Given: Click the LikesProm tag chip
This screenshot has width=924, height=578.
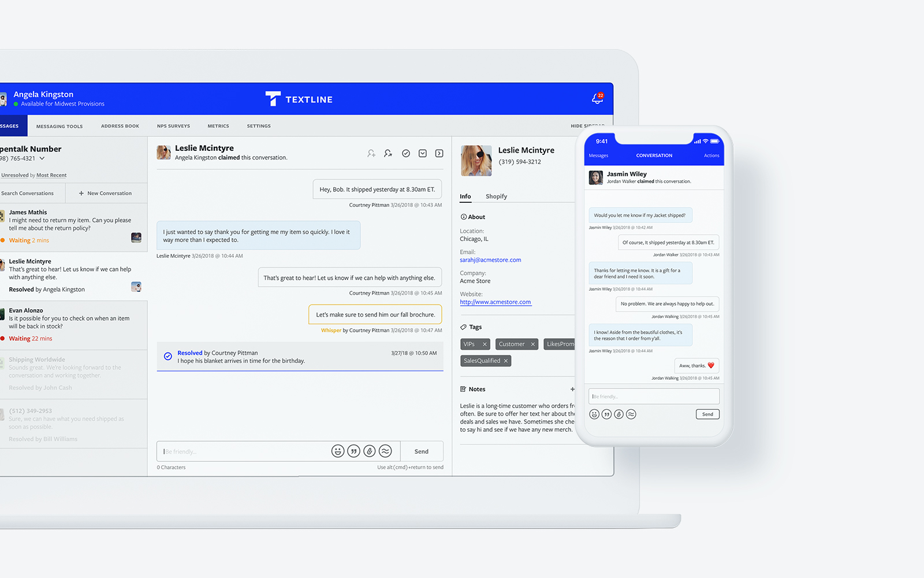Looking at the screenshot, I should pyautogui.click(x=560, y=344).
